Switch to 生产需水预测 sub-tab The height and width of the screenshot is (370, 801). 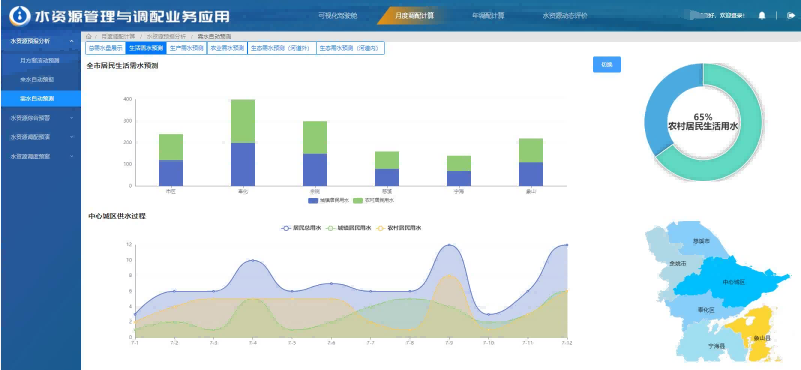[186, 48]
